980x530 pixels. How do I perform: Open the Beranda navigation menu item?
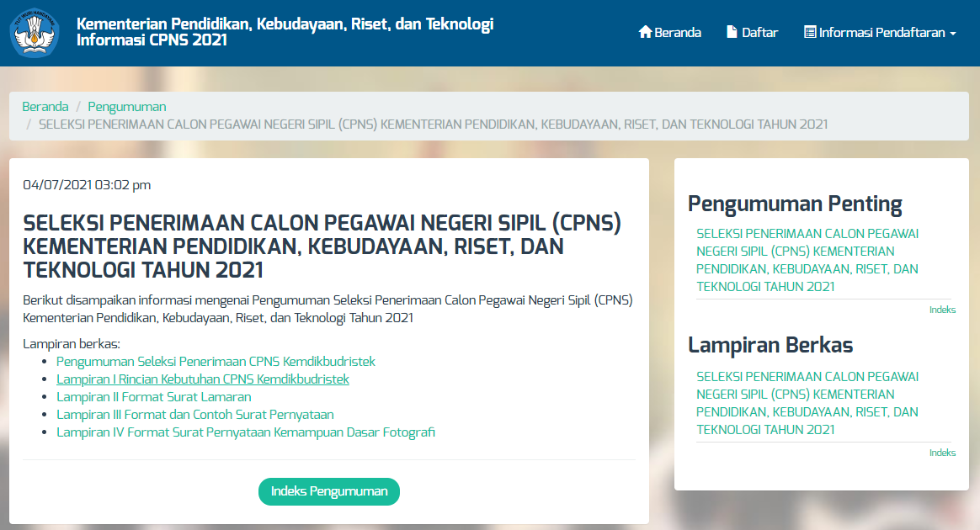pyautogui.click(x=675, y=32)
